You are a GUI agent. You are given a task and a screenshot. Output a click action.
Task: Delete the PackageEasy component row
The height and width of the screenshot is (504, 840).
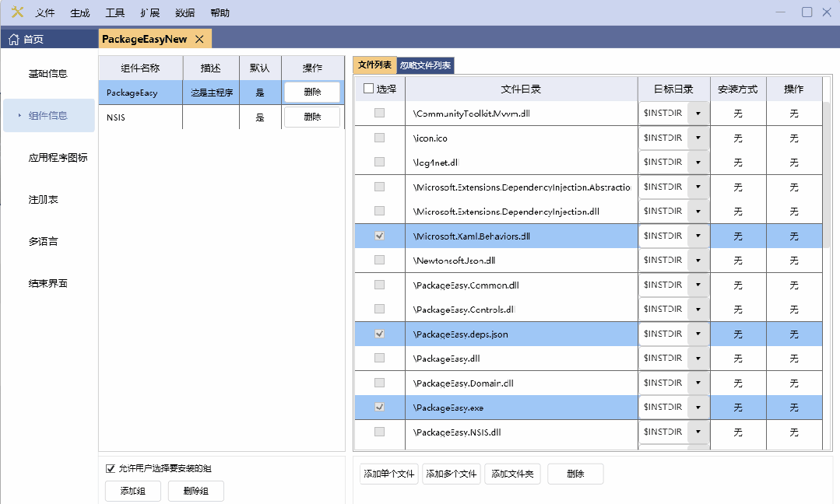[x=312, y=92]
